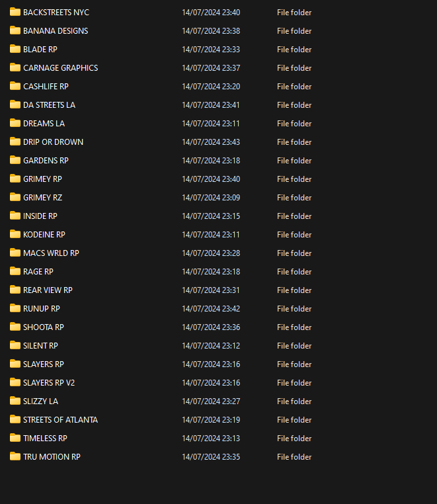Viewport: 437px width, 504px height.
Task: Select the KODEINE RP folder icon
Action: point(15,234)
